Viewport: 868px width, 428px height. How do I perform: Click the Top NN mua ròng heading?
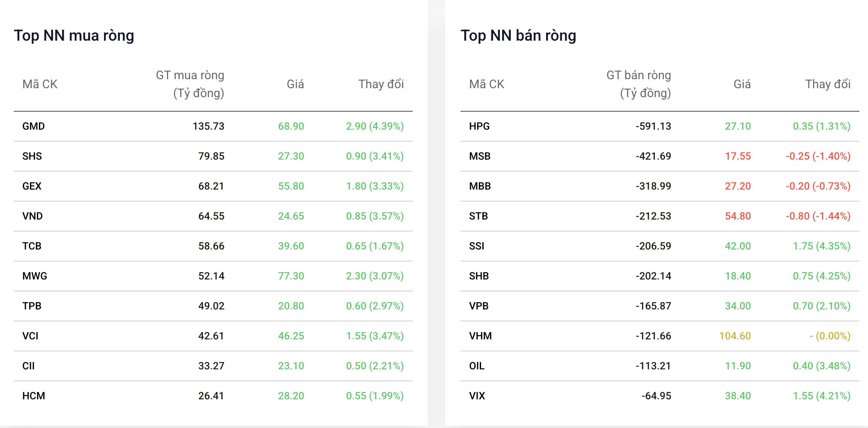coord(74,36)
